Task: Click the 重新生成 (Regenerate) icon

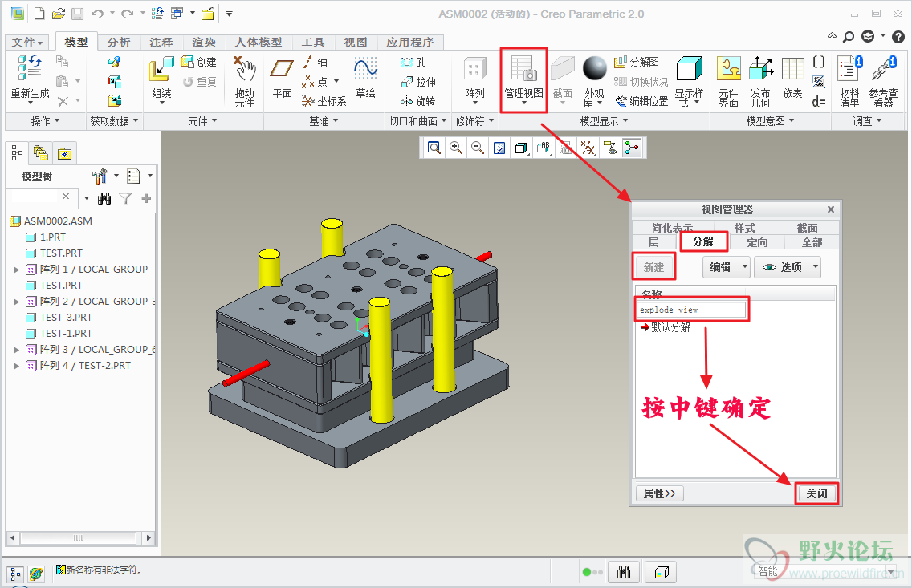Action: (30, 78)
